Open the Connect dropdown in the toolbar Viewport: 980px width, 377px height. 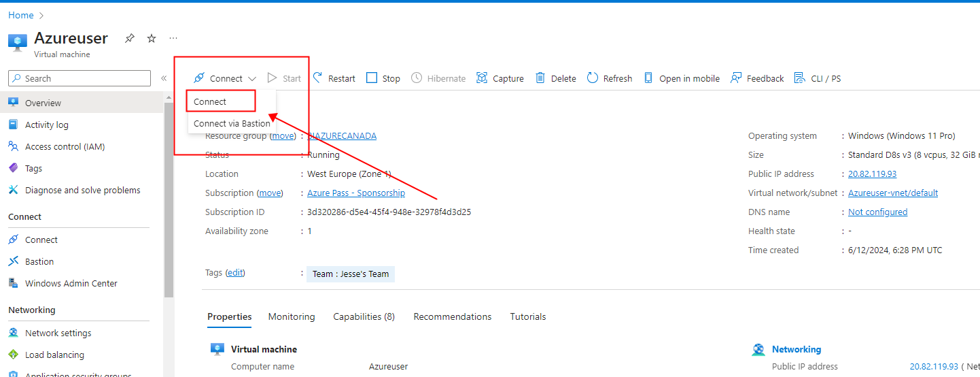(225, 78)
